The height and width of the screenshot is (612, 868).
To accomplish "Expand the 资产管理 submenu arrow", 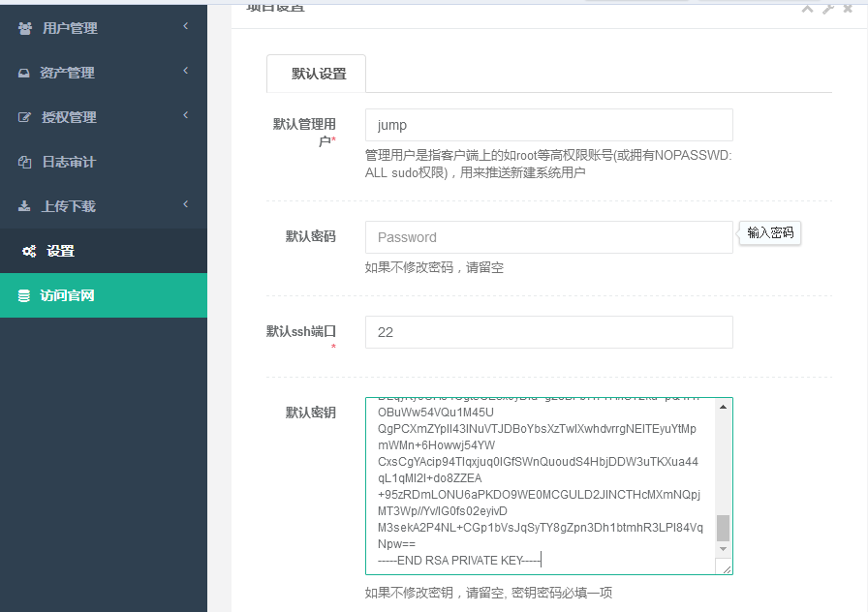I will click(185, 72).
